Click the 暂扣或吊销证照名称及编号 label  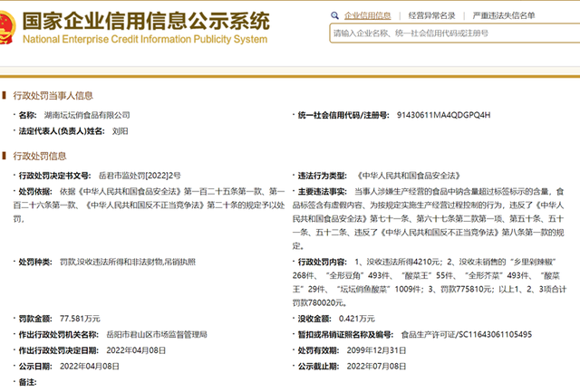[345, 334]
